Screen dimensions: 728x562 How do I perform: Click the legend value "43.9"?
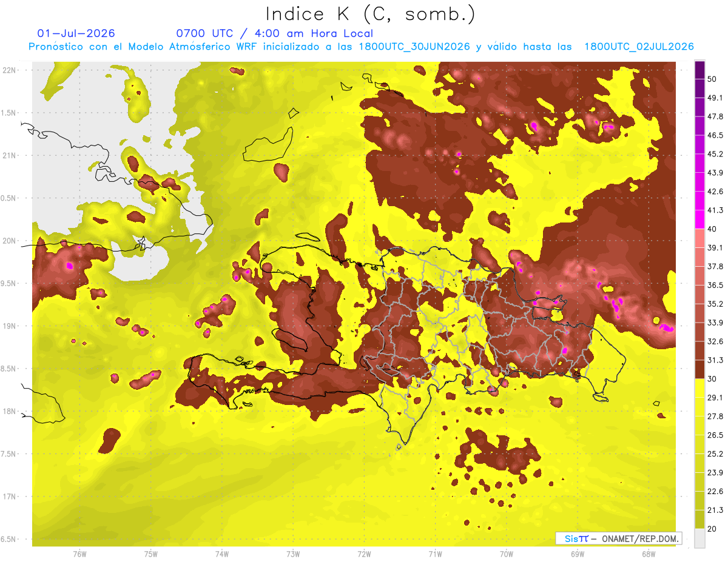[x=715, y=173]
